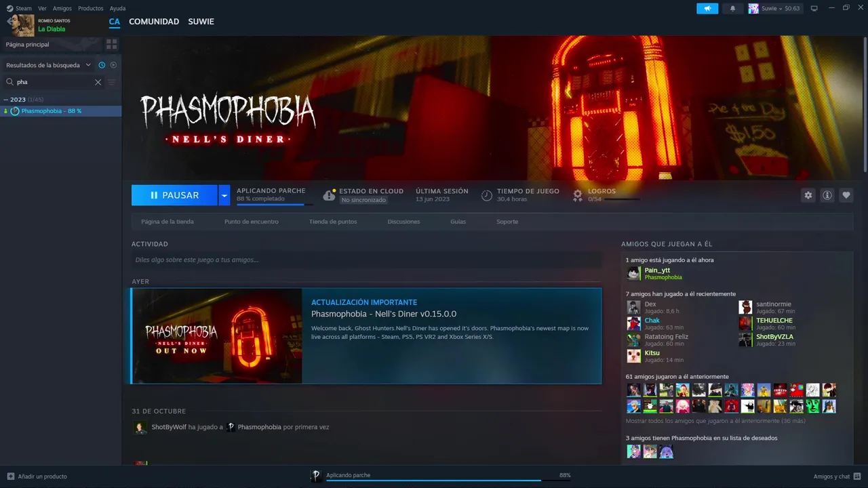Click ShotByWolf's avatar in the activity feed

140,427
